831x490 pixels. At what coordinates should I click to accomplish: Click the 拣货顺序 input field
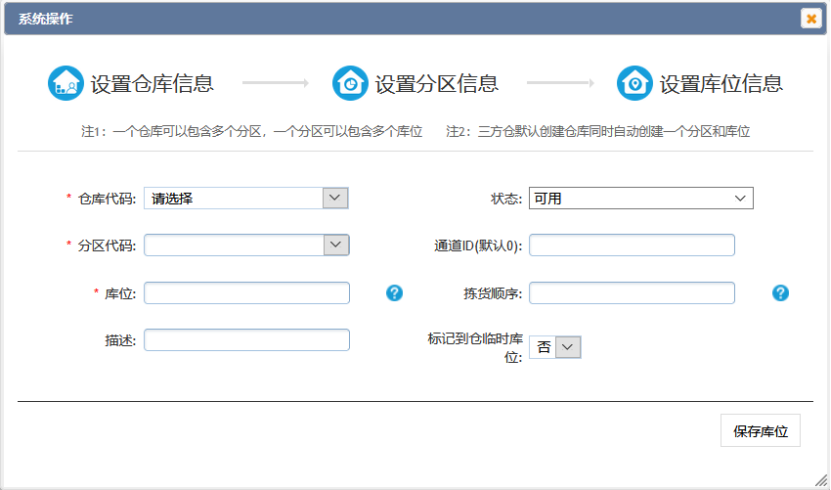point(632,293)
